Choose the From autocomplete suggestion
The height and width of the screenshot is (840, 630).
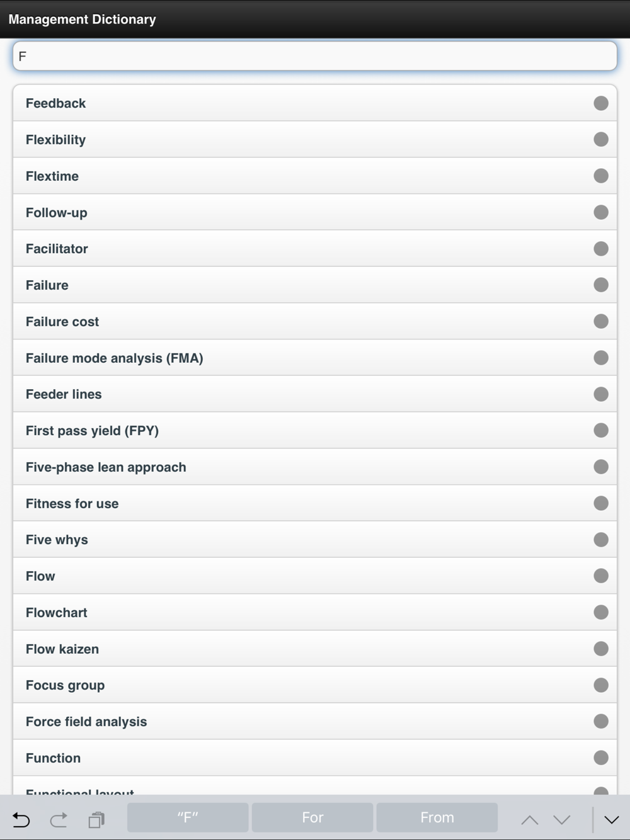pyautogui.click(x=437, y=817)
